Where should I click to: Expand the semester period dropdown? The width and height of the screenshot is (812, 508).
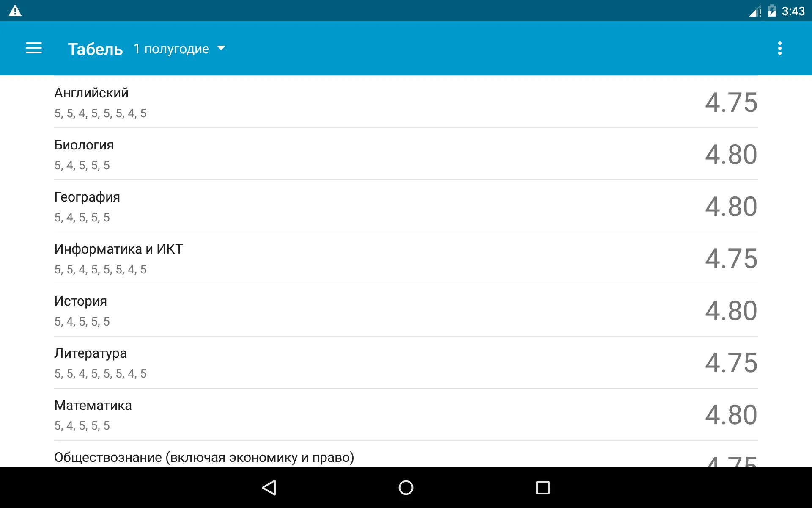pos(178,49)
